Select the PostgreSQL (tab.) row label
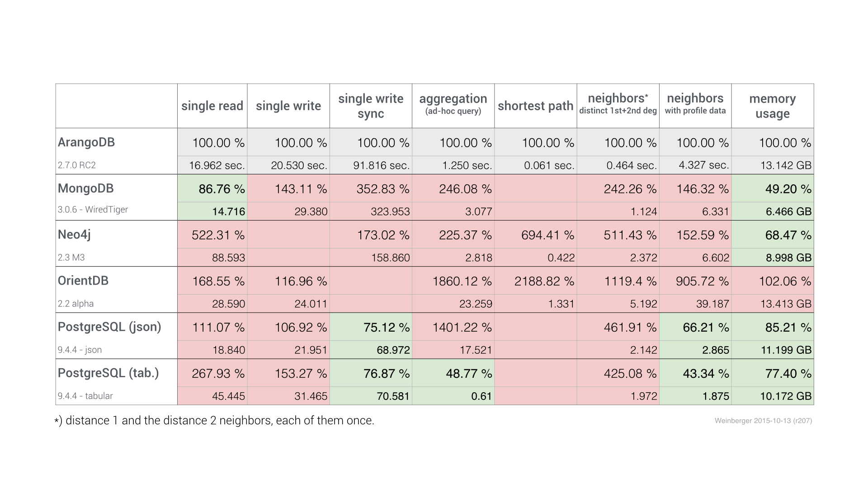 click(x=108, y=373)
